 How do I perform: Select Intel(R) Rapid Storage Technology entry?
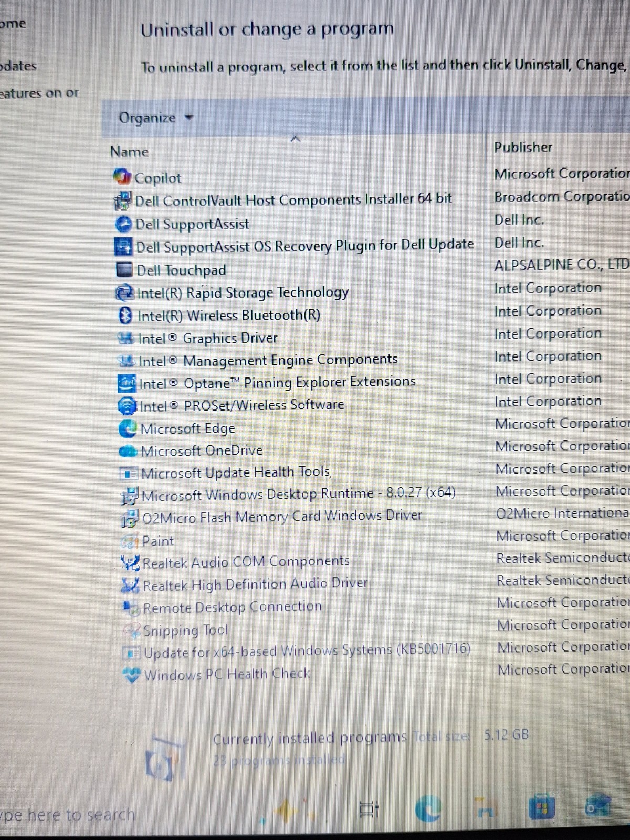[243, 292]
